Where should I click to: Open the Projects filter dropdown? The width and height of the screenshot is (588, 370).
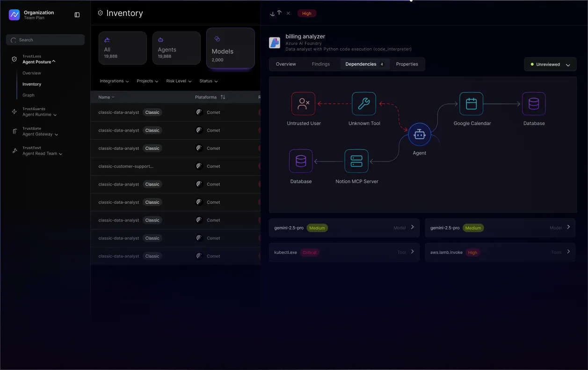click(x=147, y=81)
